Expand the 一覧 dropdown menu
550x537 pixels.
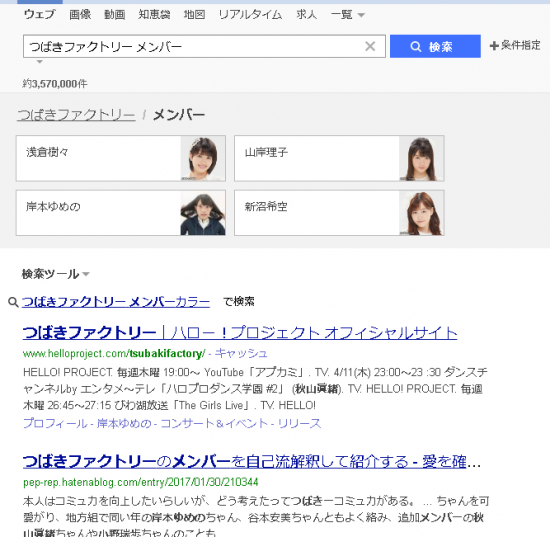click(348, 15)
